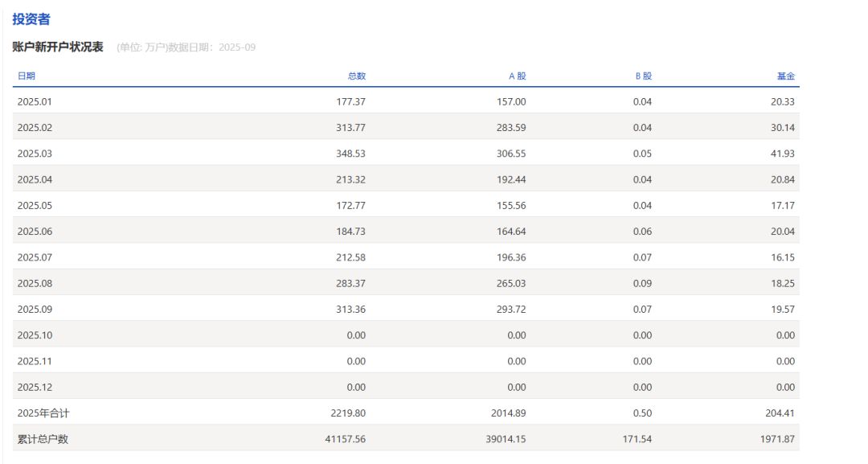Image resolution: width=868 pixels, height=464 pixels.
Task: Click the 2025.06 B股 value 0.06
Action: (x=641, y=232)
